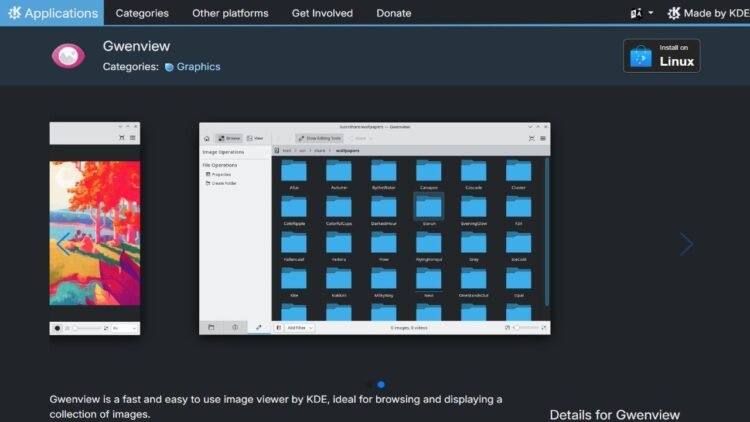This screenshot has height=422, width=750.
Task: Click the store bag icon on the install button
Action: 640,56
